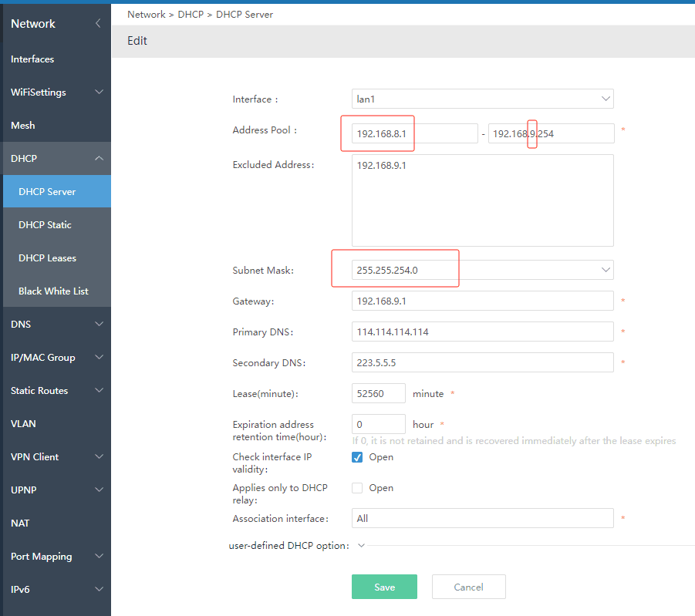The image size is (695, 616).
Task: Save the DHCP server settings
Action: coord(384,587)
